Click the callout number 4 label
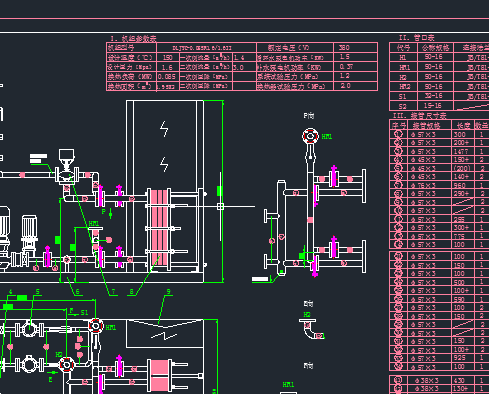This screenshot has height=394, width=489. pyautogui.click(x=10, y=292)
